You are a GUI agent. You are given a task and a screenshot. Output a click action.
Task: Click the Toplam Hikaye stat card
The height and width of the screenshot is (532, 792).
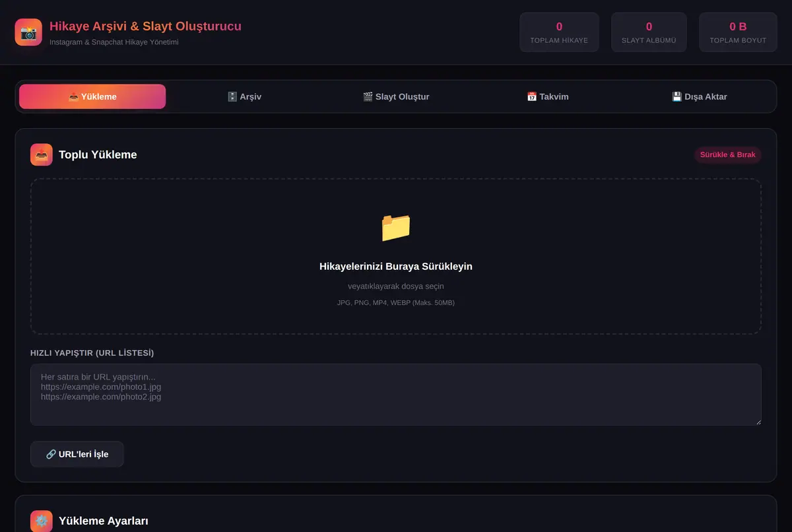pyautogui.click(x=559, y=32)
